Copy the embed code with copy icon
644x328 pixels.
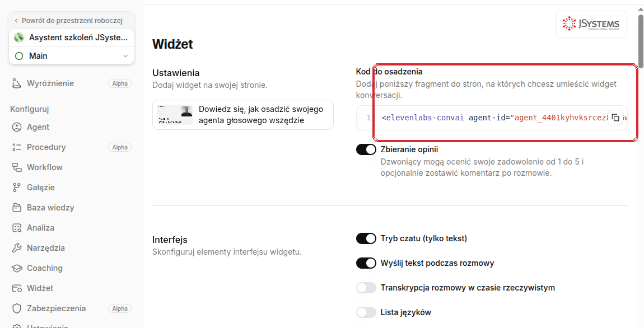615,118
